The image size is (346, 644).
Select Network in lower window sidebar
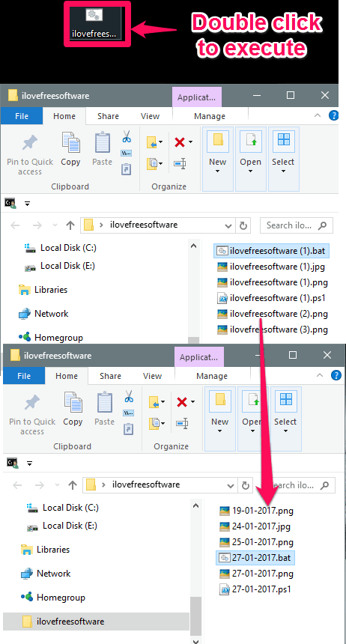46,574
